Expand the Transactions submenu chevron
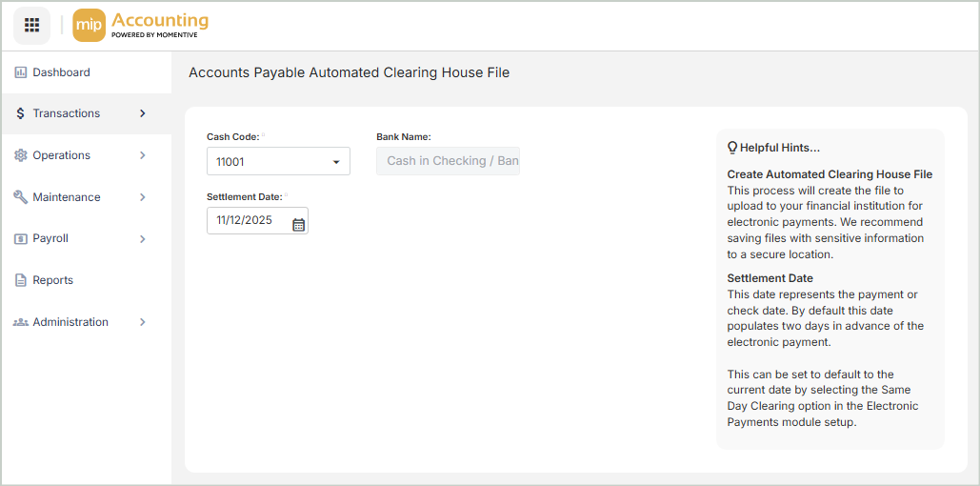 tap(143, 113)
